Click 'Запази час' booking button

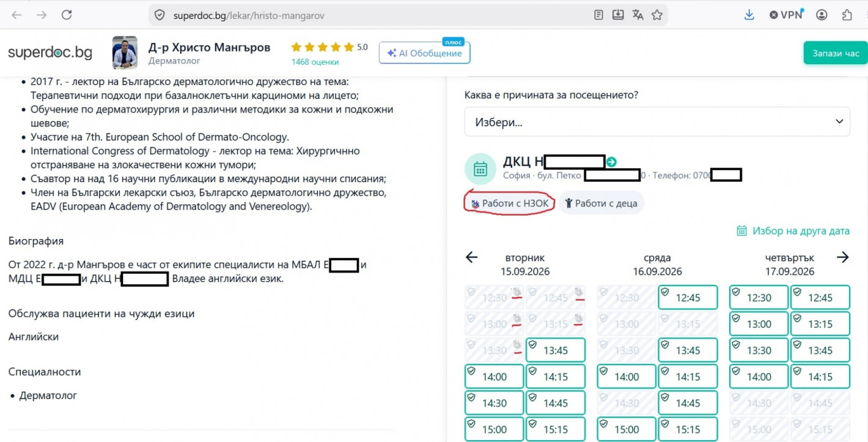coord(835,53)
